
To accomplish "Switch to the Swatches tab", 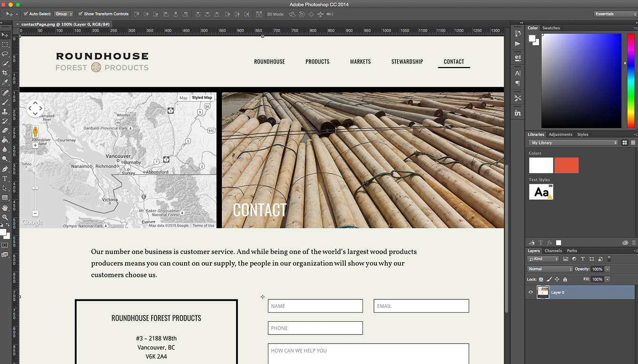I will [x=551, y=28].
